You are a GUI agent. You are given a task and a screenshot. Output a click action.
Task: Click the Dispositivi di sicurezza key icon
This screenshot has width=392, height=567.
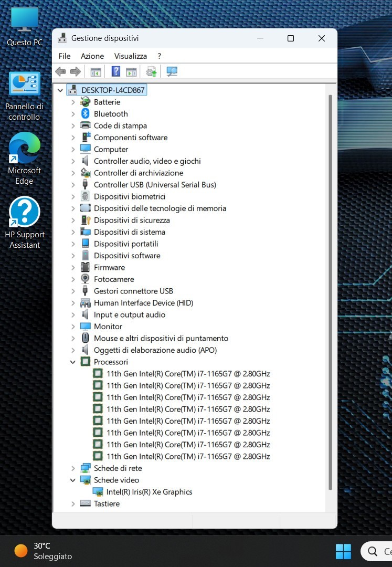coord(85,220)
